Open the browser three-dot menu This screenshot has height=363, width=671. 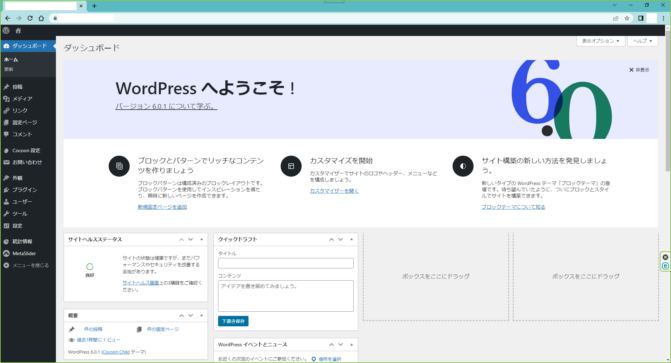(x=664, y=18)
